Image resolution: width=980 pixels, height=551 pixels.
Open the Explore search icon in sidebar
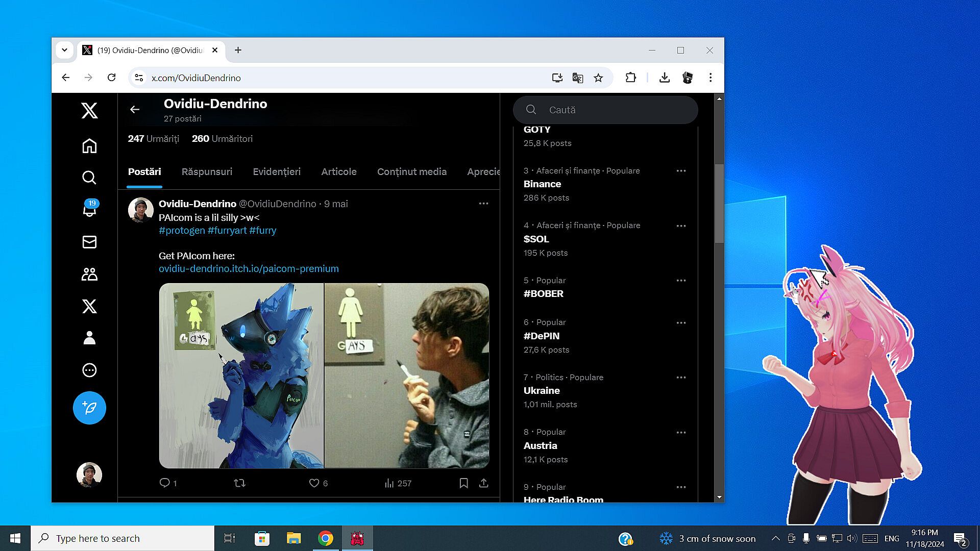[x=89, y=178]
